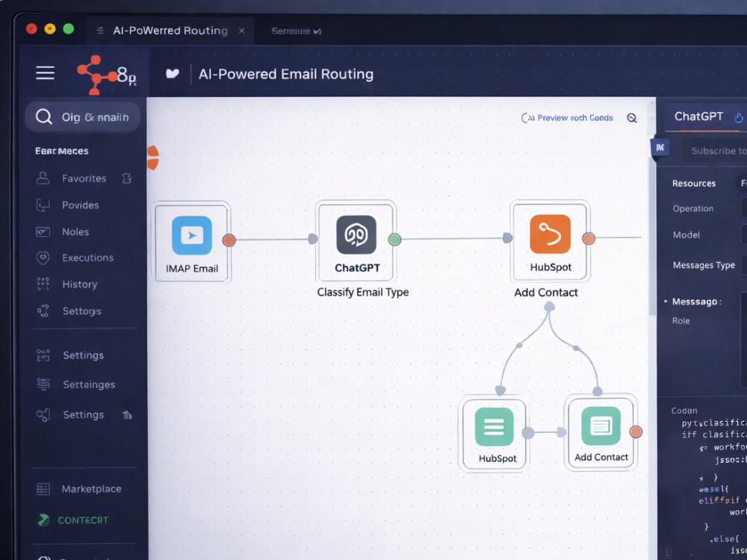Screen dimensions: 747x560
Task: Click the Povides monitor icon
Action: pos(43,205)
